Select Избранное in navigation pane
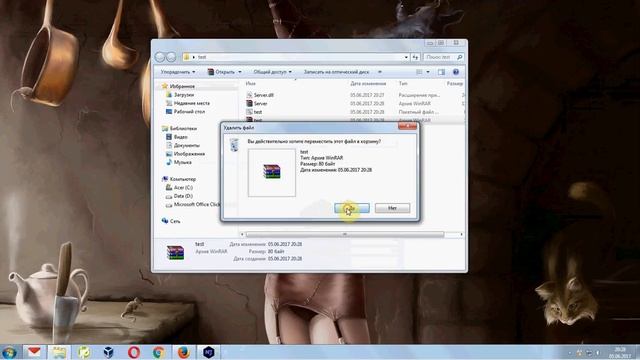The height and width of the screenshot is (360, 640). pyautogui.click(x=182, y=86)
